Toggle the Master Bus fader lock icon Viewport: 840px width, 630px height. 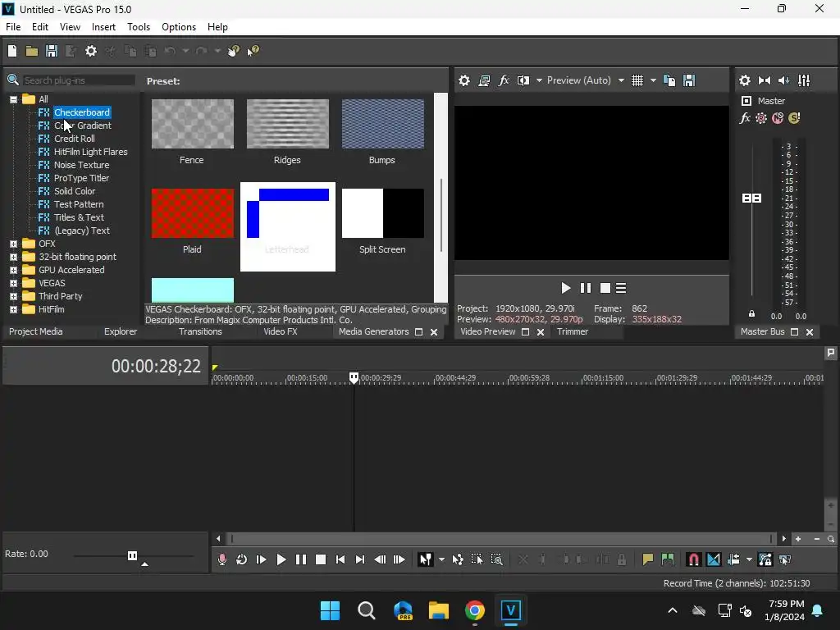pos(751,314)
